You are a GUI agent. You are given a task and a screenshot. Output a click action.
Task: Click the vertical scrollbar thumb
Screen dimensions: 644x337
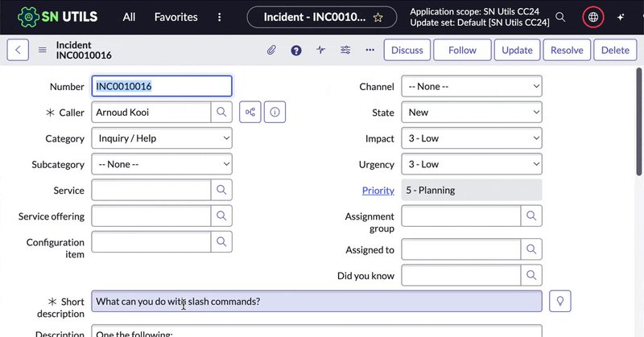coord(638,122)
